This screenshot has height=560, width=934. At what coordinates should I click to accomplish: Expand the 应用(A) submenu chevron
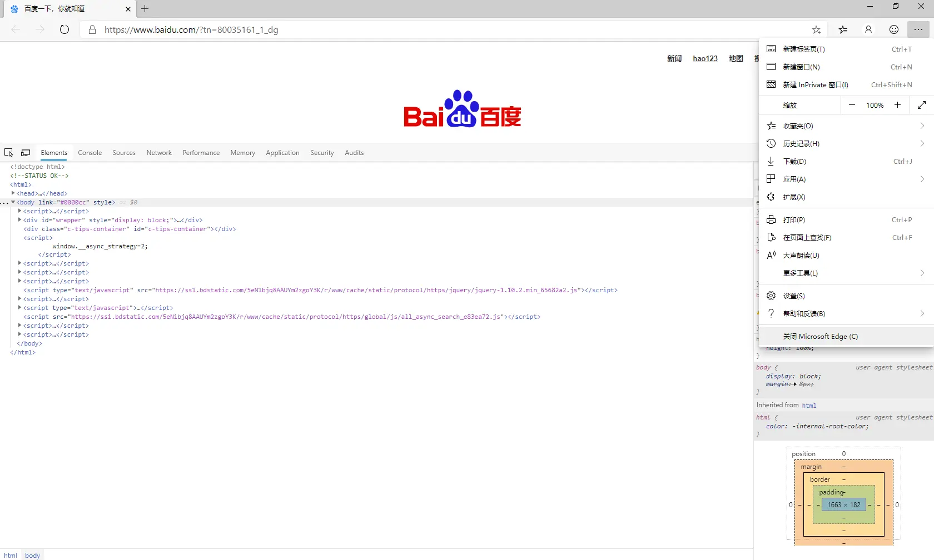click(x=922, y=179)
